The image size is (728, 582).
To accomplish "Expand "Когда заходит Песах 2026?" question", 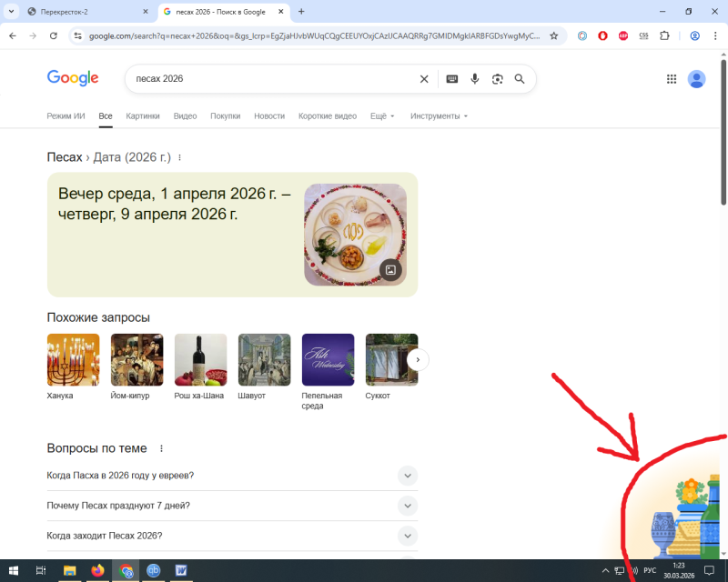I will coord(408,536).
